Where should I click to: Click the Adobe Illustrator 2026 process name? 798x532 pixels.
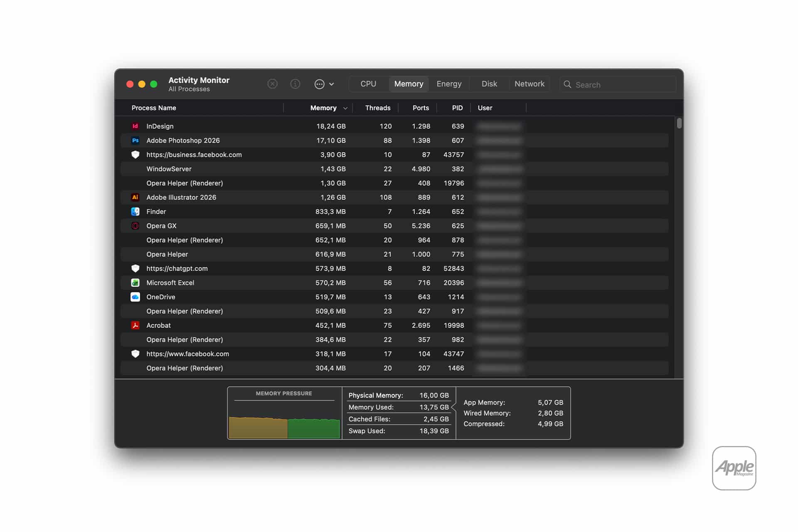181,197
